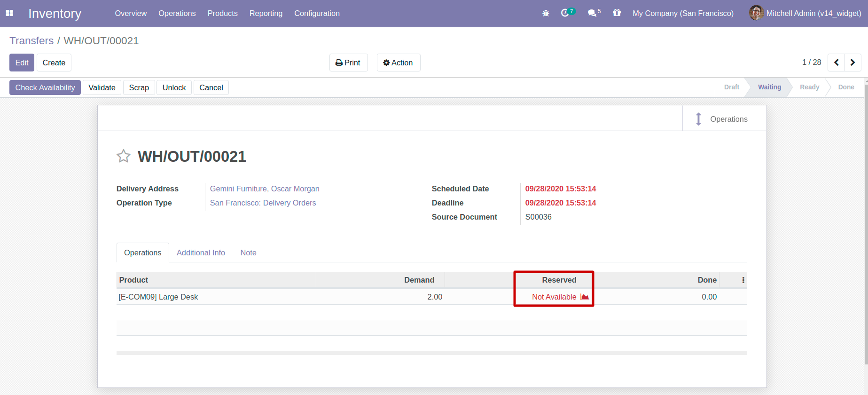Screen dimensions: 868x395
Task: Open the activities clock icon
Action: [565, 13]
